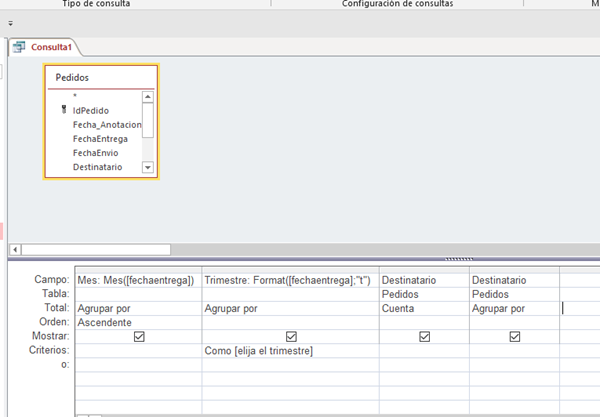600x417 pixels.
Task: Select the Destinatario field in Pedidos list
Action: point(98,167)
